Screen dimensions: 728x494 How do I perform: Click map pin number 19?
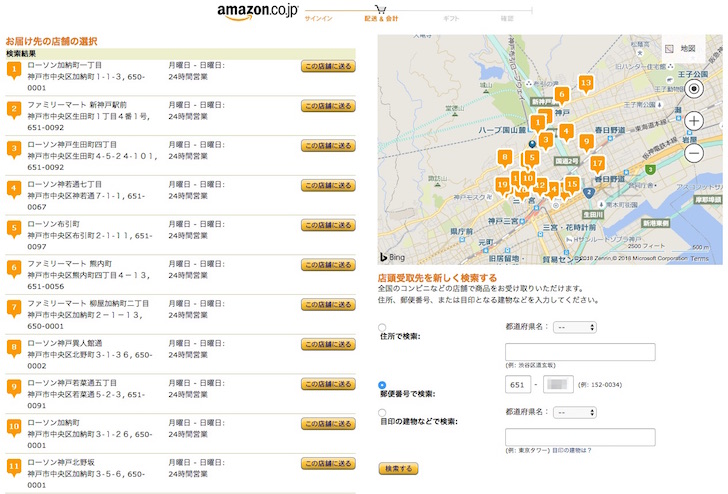[502, 186]
